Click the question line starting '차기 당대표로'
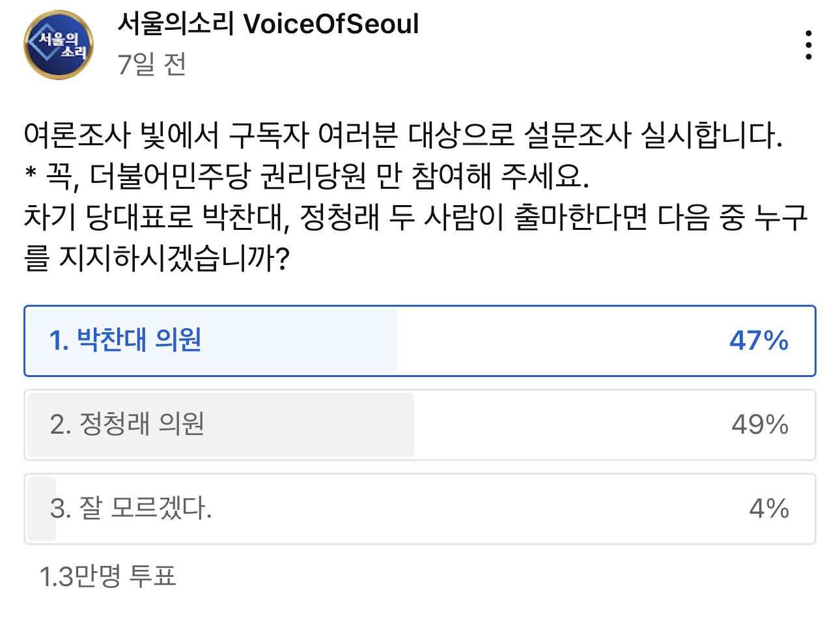 click(x=415, y=218)
